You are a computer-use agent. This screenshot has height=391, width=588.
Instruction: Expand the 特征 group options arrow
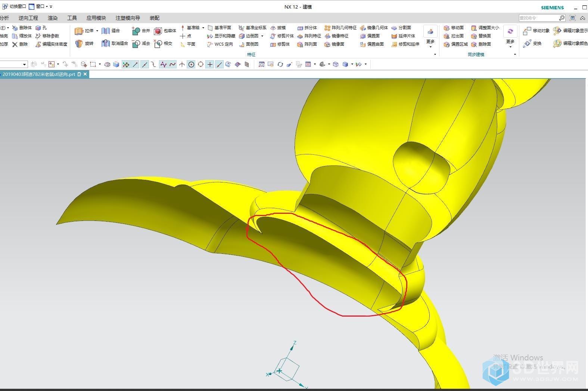tap(435, 55)
